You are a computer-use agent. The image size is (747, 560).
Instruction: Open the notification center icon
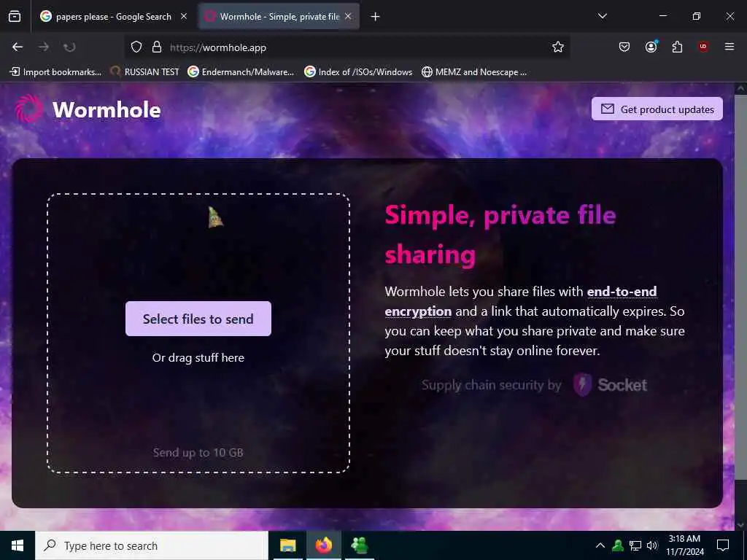[x=723, y=545]
